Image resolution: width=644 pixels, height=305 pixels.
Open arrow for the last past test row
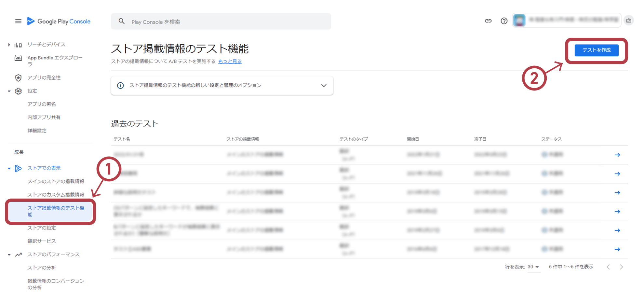point(617,249)
